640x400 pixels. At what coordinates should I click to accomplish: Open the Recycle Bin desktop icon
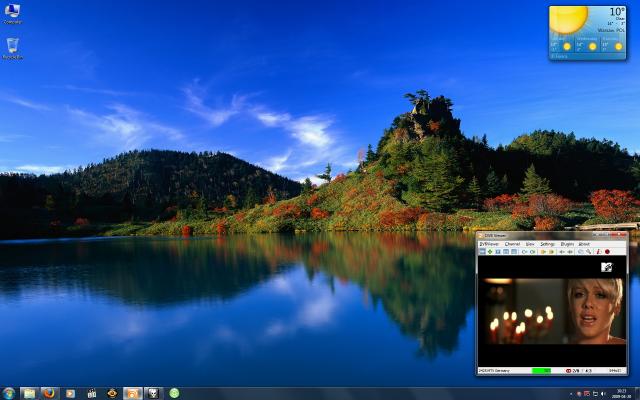12,49
